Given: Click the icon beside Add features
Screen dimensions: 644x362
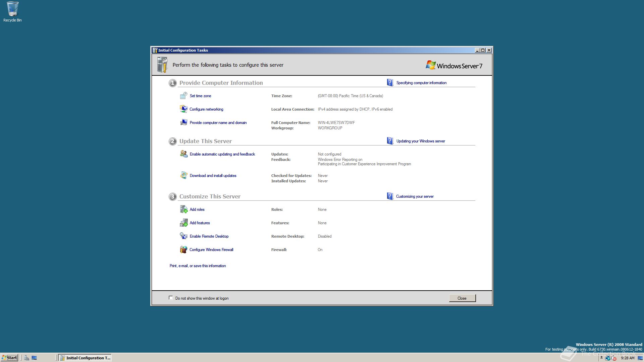Looking at the screenshot, I should click(x=183, y=223).
